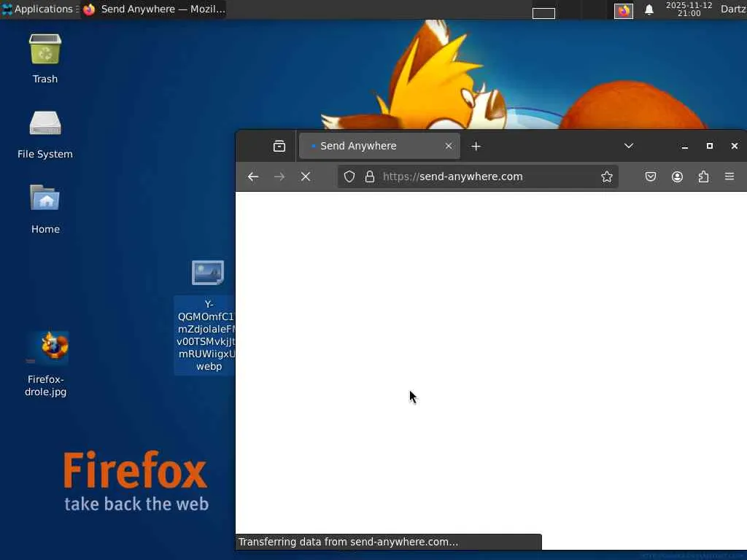747x560 pixels.
Task: Close the Firefox window
Action: point(734,146)
